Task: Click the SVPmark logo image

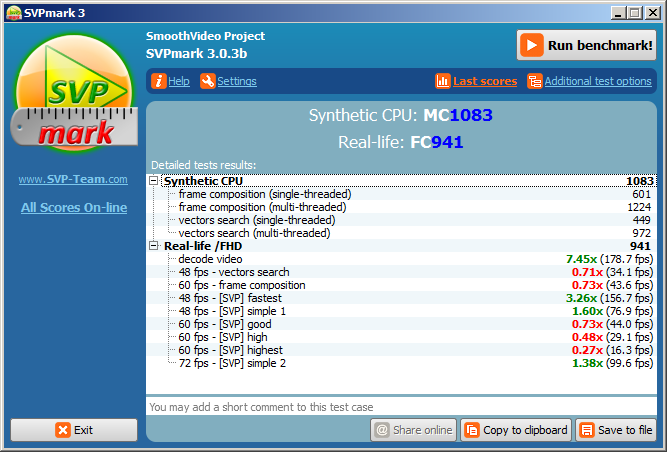Action: [74, 93]
